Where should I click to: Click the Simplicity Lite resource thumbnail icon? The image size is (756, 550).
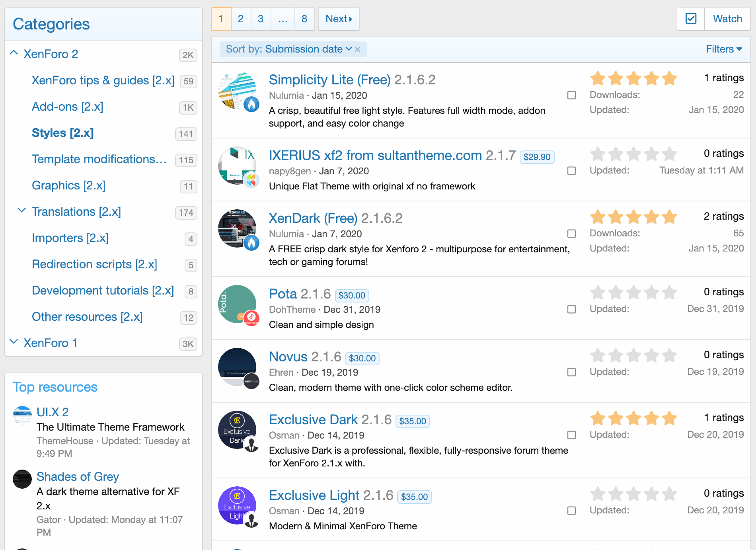(x=237, y=91)
